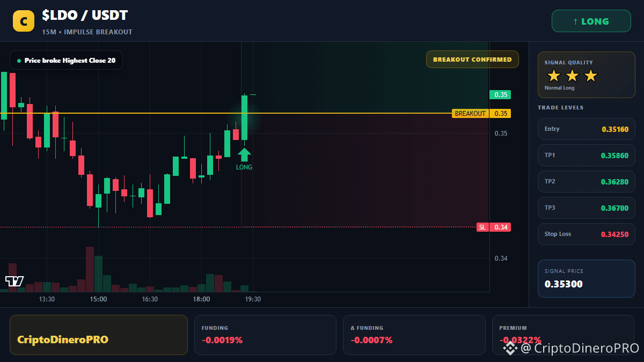Click the tallest volume bar at 15:00
Image resolution: width=644 pixels, height=362 pixels.
point(90,269)
